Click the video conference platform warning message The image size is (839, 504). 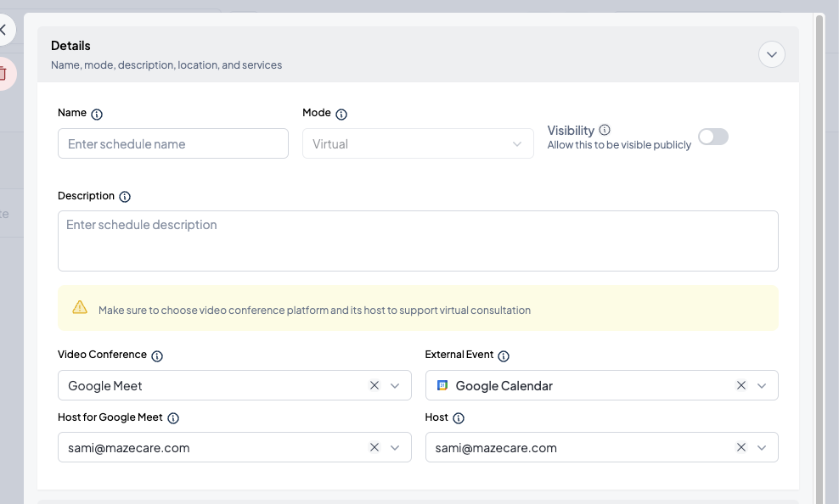point(314,311)
